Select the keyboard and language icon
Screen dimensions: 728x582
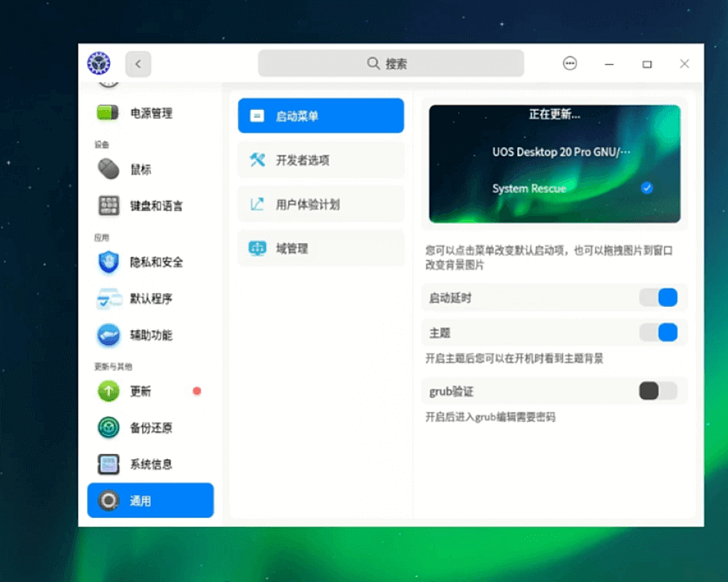(x=108, y=206)
